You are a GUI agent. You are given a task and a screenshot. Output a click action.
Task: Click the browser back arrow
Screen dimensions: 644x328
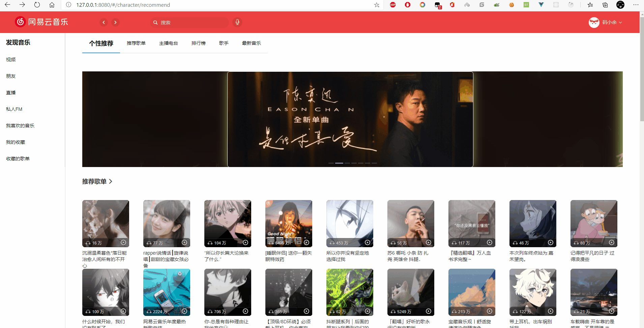tap(7, 5)
